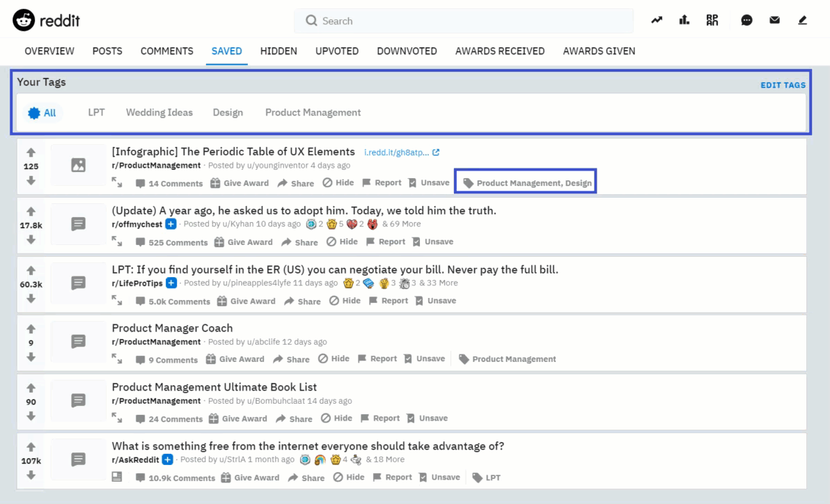Show '& 69 More' awards on offmychest post

coord(401,224)
